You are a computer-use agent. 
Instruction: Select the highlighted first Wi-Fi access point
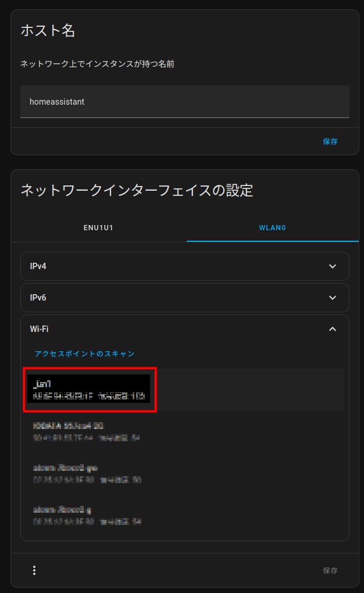185,390
